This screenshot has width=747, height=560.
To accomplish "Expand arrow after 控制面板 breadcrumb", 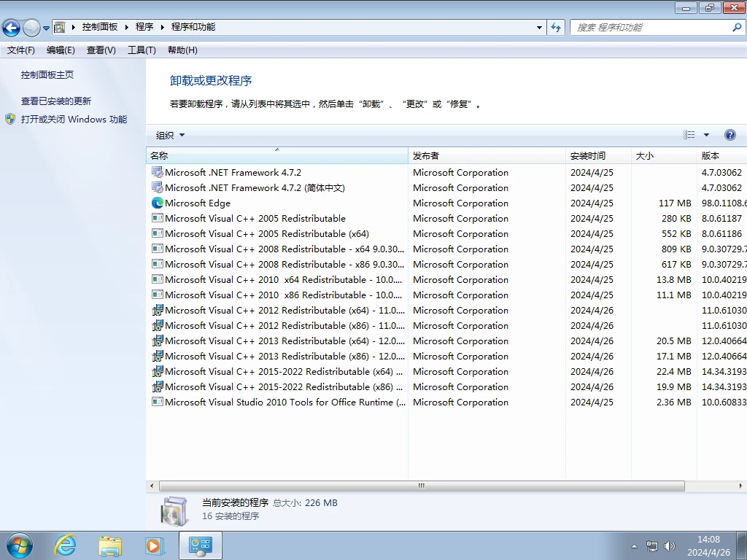I will pos(127,27).
